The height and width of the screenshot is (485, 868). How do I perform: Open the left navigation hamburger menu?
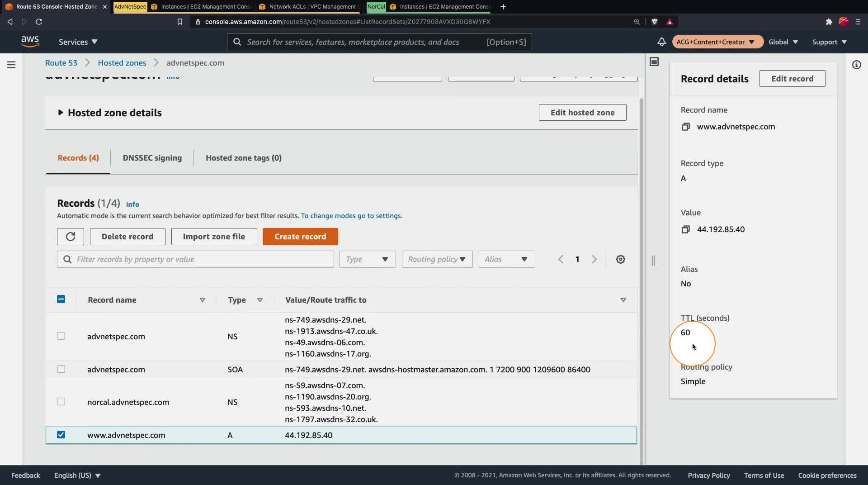pos(11,65)
